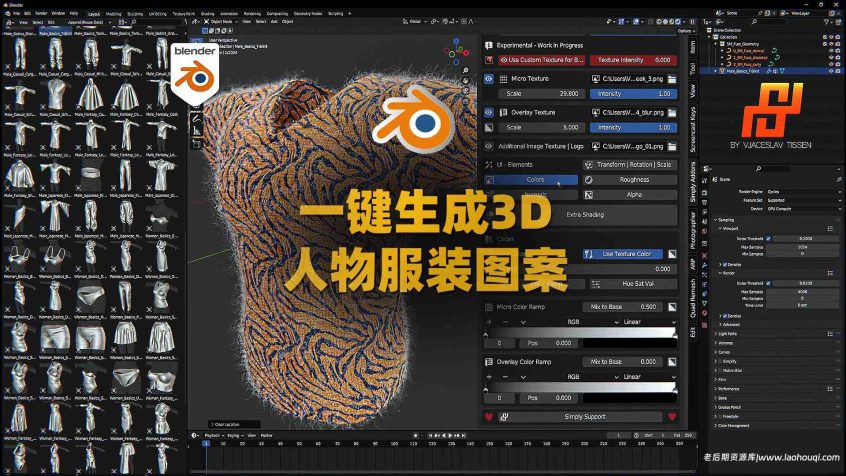Click the red icon left of Use Custom Texture
The image size is (846, 476).
tap(489, 60)
